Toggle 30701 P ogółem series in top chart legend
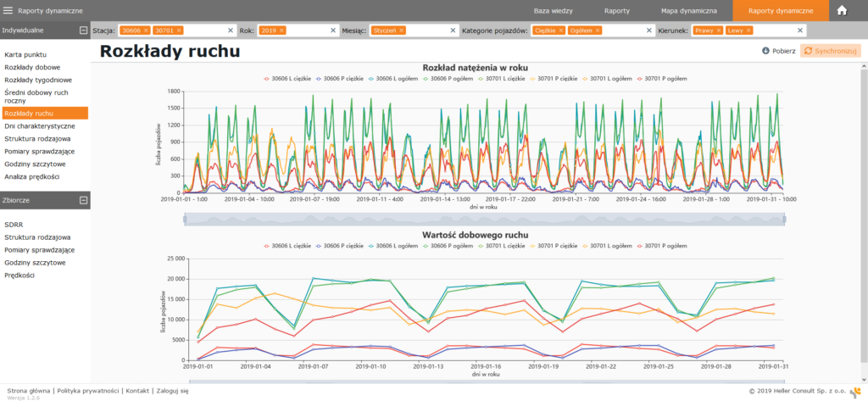 [662, 79]
